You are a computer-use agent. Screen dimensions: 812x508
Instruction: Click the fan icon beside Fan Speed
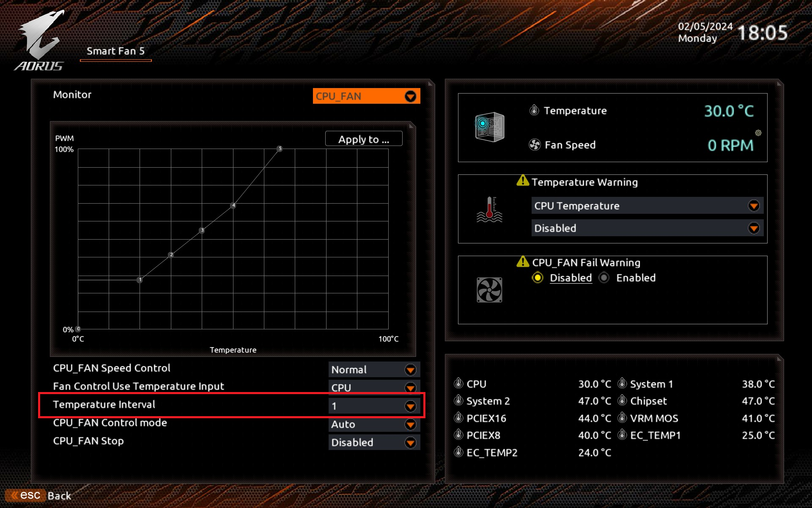535,145
